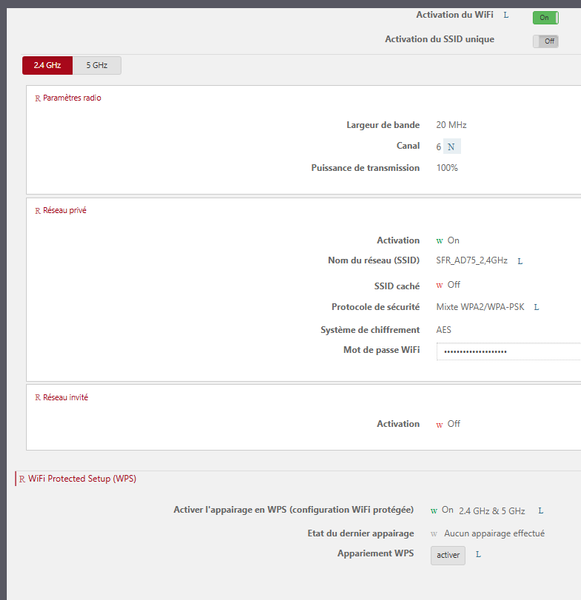Click the N icon next to Canal 6
The width and height of the screenshot is (581, 600).
[452, 147]
